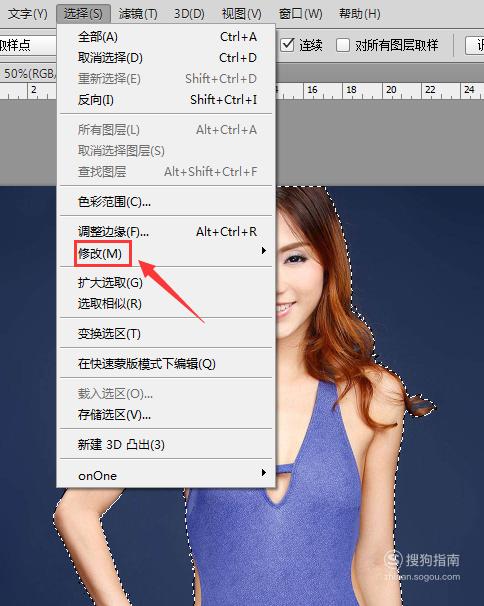Click the document tab showing 50%(RGB
484x606 pixels.
[x=28, y=73]
